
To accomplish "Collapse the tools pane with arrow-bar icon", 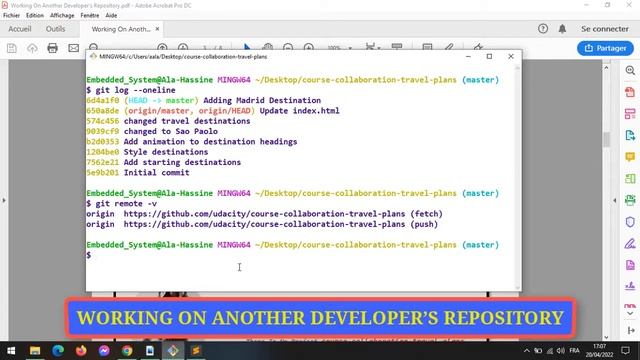I will [x=631, y=330].
